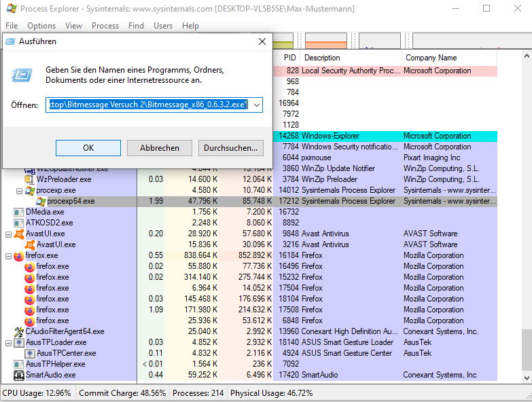Click the firefox.exe icon with PID 17508
Screen dimensions: 532x402
[x=30, y=310]
